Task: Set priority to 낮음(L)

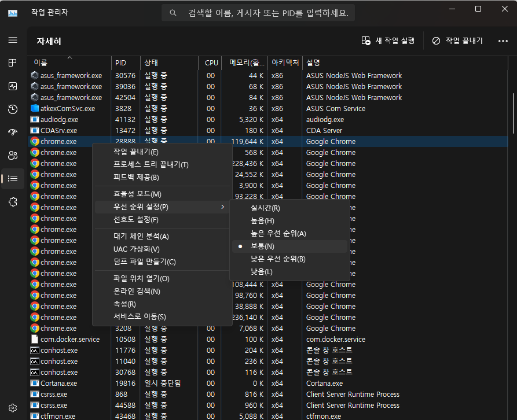Action: [289, 272]
